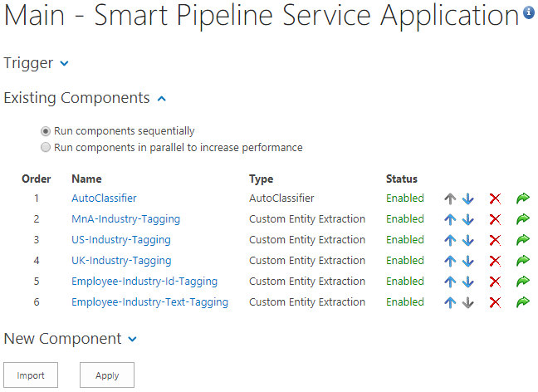Screen dimensions: 538x392
Task: Open the MnA-Industry-Tagging component link
Action: pos(125,219)
